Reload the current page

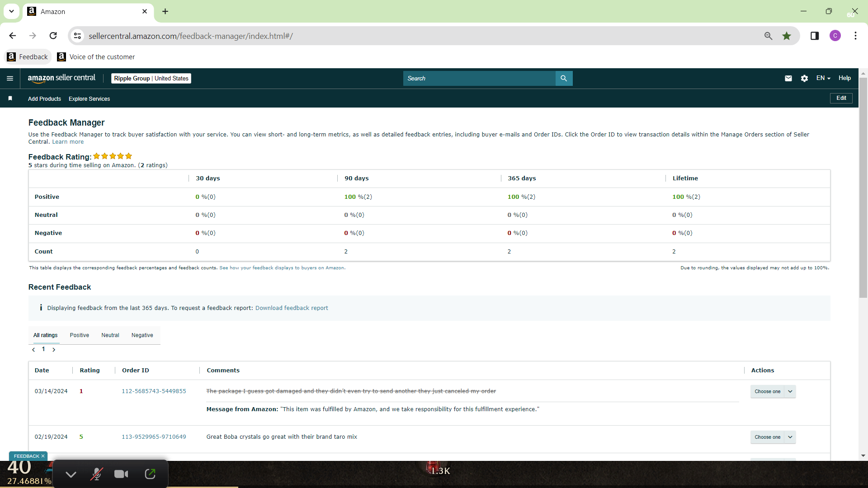(x=53, y=36)
